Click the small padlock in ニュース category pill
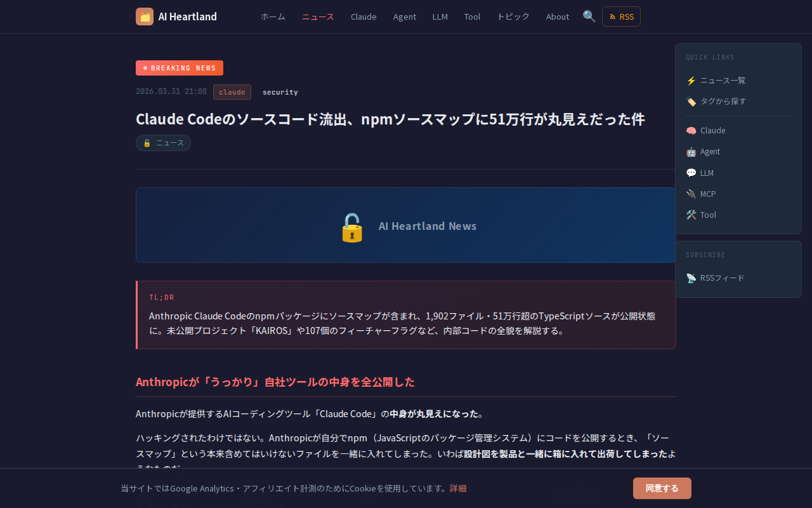The height and width of the screenshot is (508, 812). coord(147,143)
